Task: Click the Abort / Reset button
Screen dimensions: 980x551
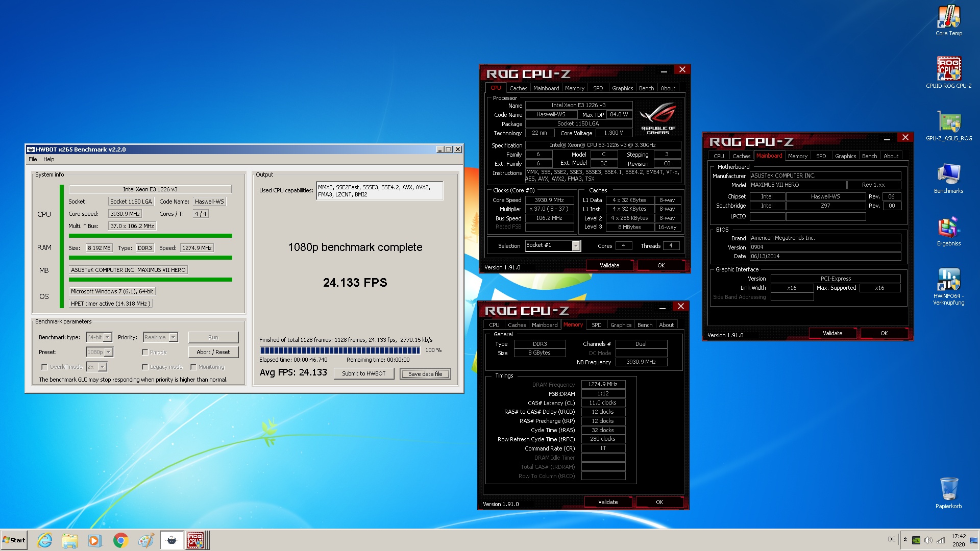Action: (x=213, y=352)
